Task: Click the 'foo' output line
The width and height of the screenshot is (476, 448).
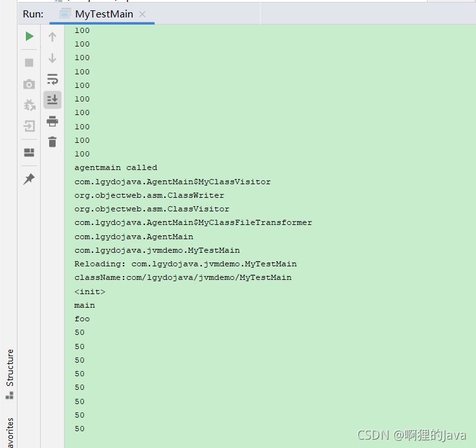Action: click(82, 319)
